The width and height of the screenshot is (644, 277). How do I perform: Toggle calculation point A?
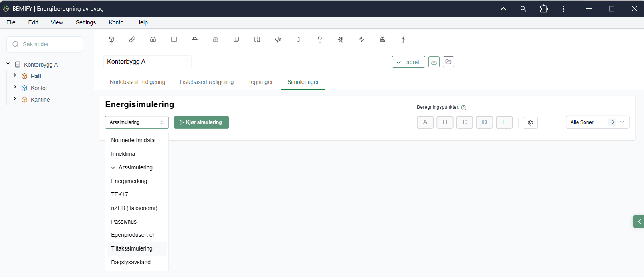coord(425,122)
